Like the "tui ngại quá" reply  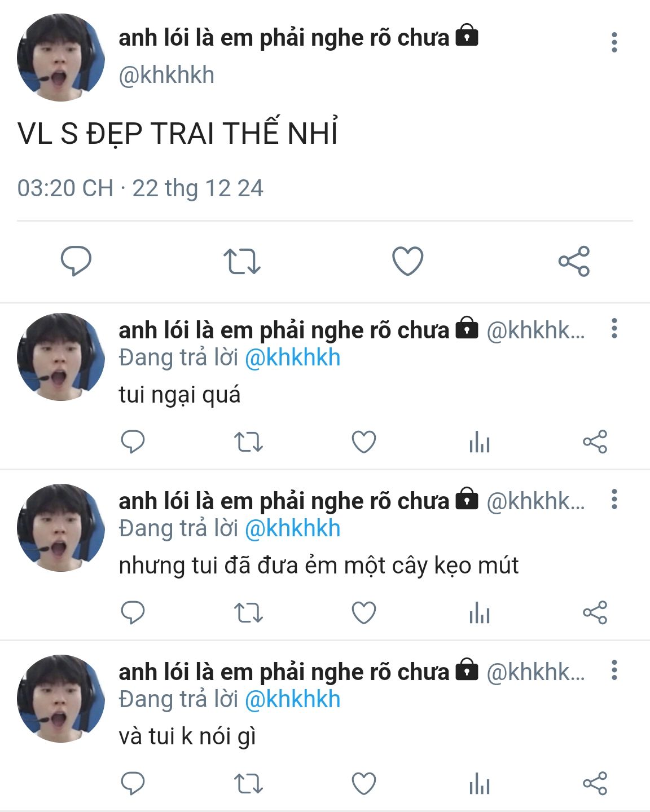tap(364, 442)
